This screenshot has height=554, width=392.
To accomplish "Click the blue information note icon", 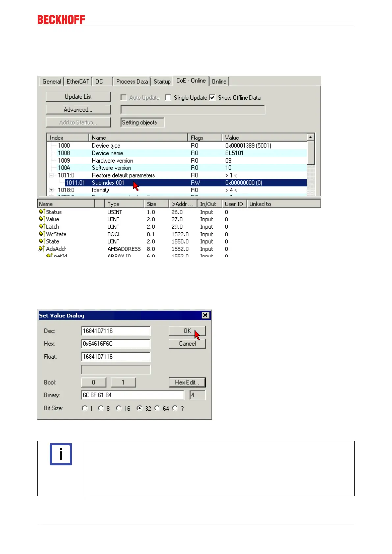I will pyautogui.click(x=61, y=454).
